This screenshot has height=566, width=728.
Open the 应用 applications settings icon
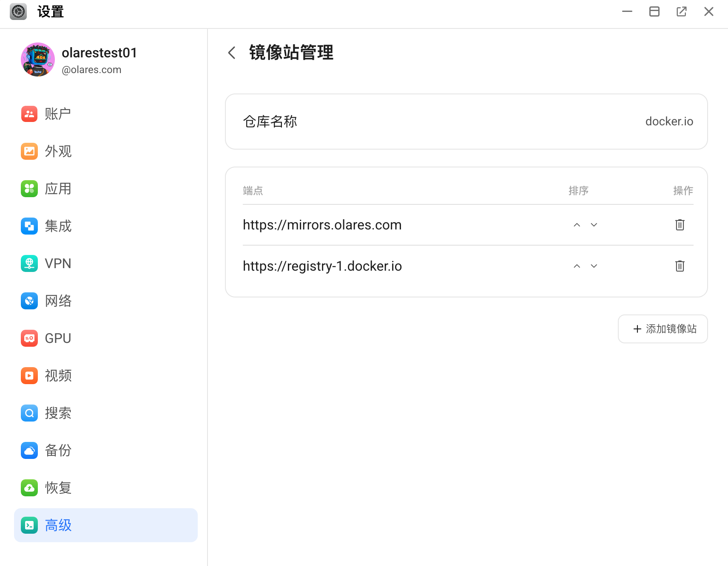pos(29,188)
